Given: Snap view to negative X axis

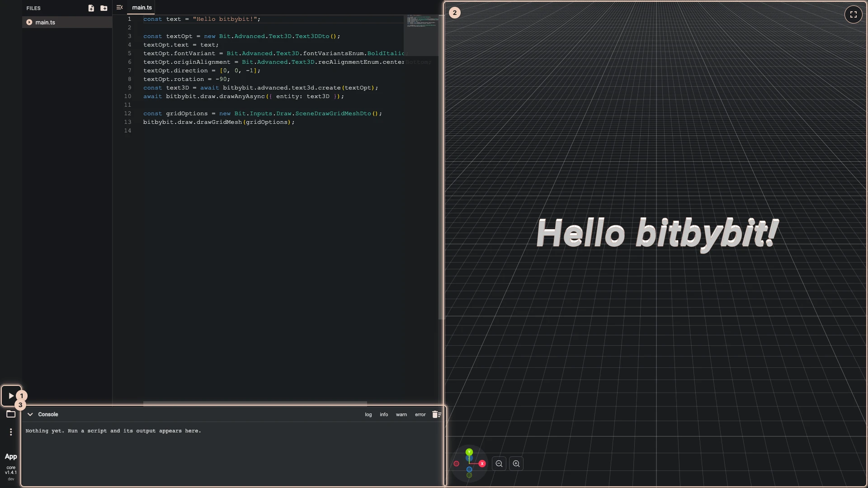Looking at the screenshot, I should pyautogui.click(x=457, y=464).
